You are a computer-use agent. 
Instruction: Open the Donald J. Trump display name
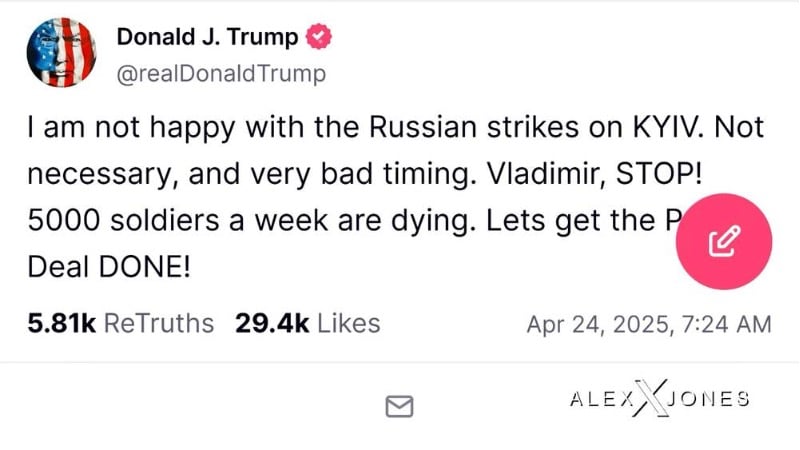[x=208, y=38]
